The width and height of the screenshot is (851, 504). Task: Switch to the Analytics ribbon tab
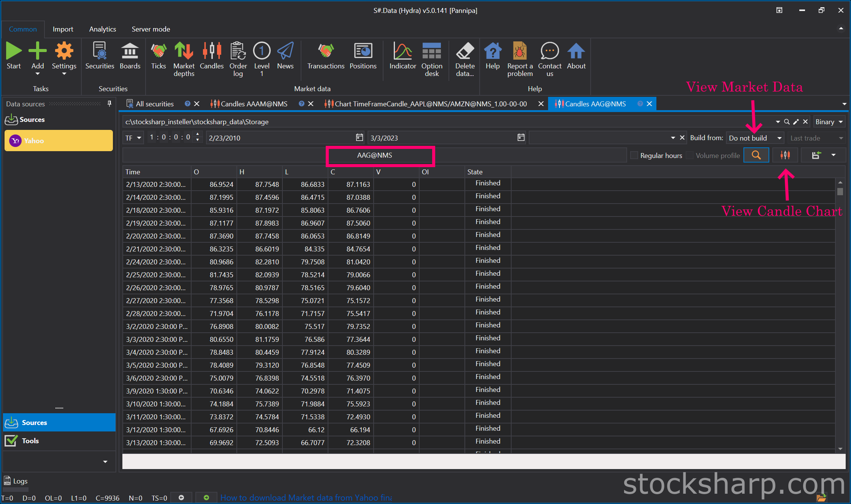103,29
